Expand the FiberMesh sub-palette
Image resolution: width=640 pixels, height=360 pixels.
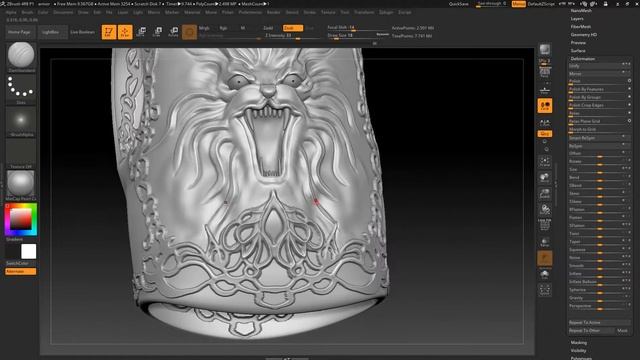[x=580, y=27]
